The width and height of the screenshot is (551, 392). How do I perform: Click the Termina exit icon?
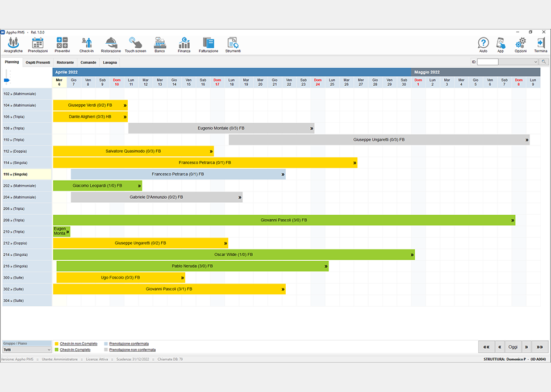tap(540, 45)
